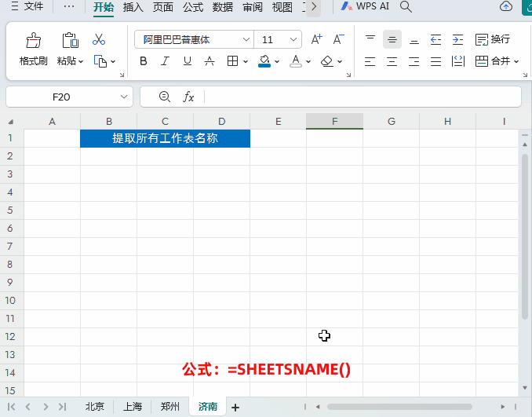This screenshot has height=417, width=532.
Task: Click the zoom magnifier in formula bar
Action: (165, 97)
